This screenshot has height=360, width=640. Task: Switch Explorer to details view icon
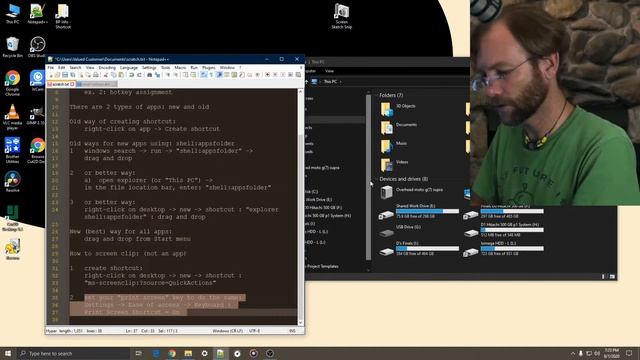coord(603,276)
